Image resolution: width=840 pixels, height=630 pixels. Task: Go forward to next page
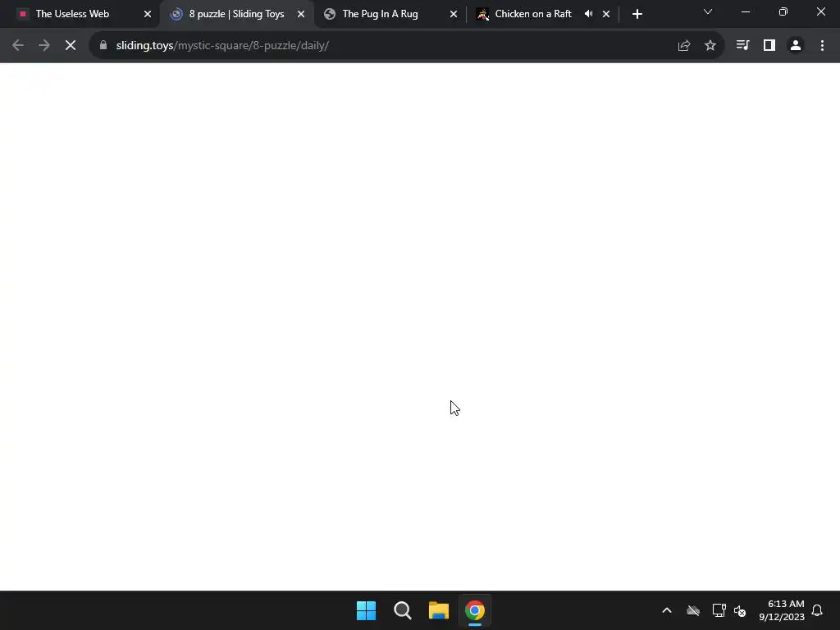(44, 46)
